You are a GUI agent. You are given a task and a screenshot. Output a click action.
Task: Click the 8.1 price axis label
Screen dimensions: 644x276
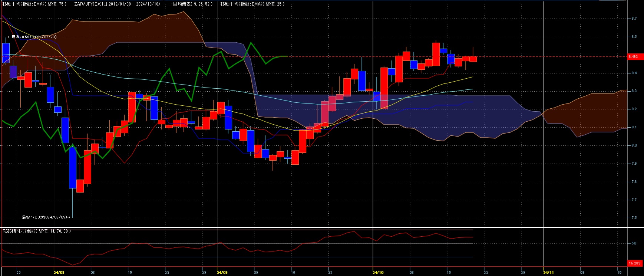(634, 127)
